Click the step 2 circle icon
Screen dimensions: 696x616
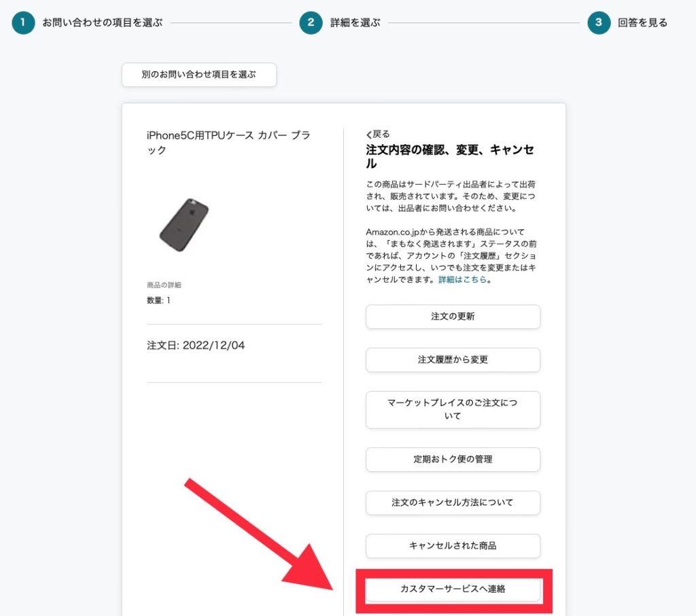coord(311,22)
